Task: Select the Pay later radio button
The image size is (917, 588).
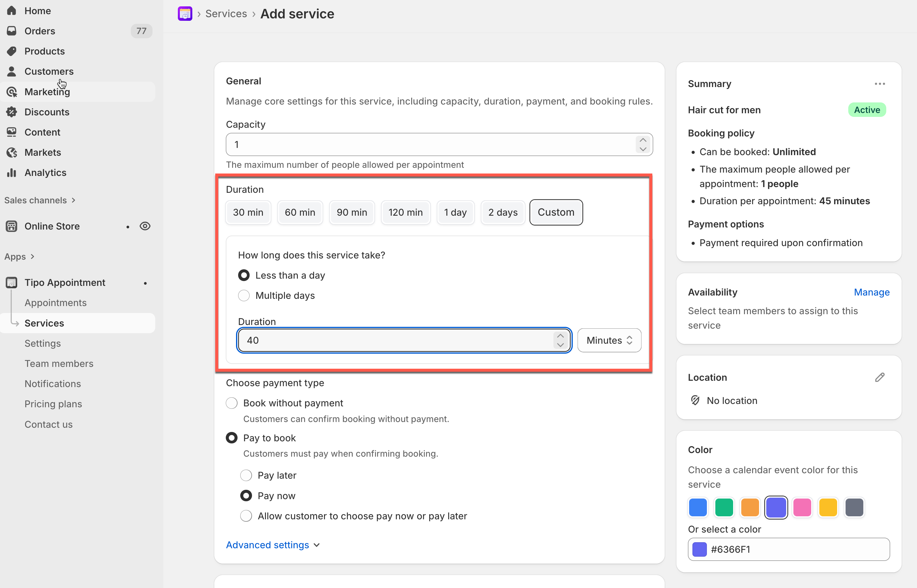Action: click(246, 475)
